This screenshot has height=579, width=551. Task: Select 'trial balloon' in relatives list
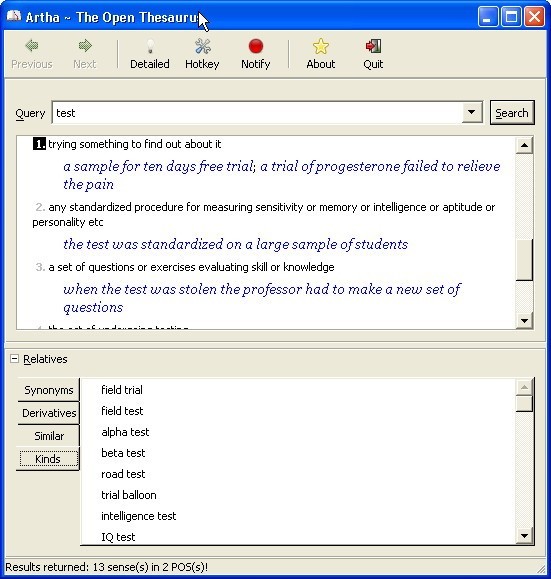click(129, 495)
